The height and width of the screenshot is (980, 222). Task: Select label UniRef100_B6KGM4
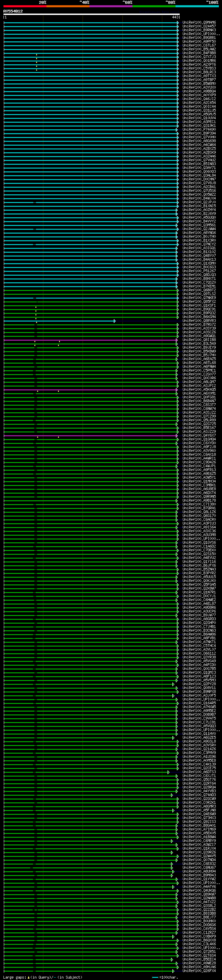[199, 316]
